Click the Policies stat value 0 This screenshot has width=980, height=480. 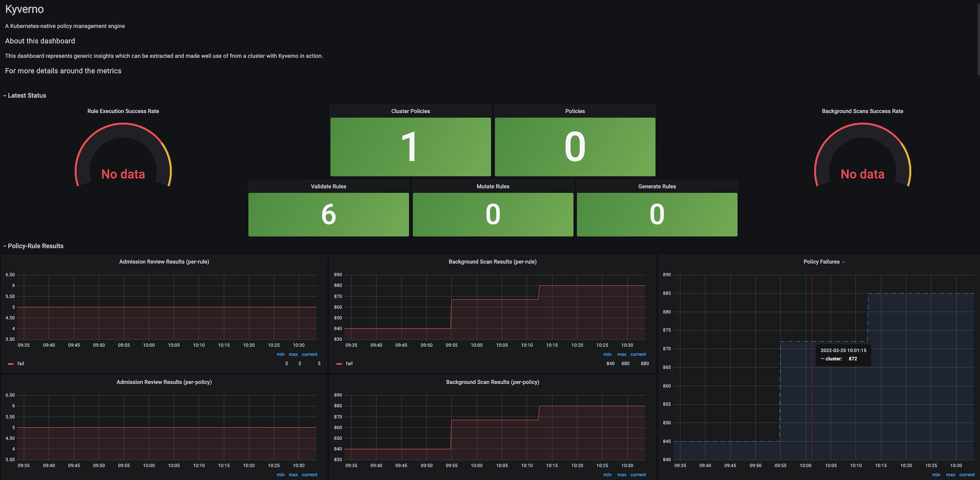click(x=575, y=147)
